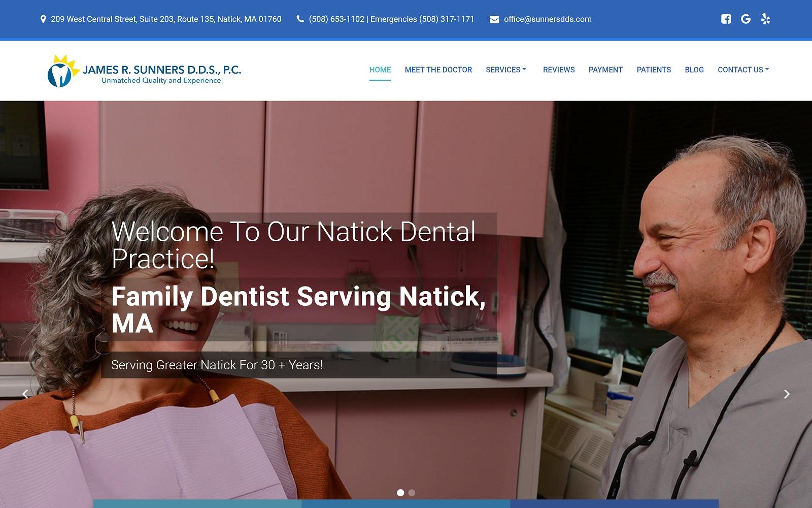Advance to the next slide arrow
The height and width of the screenshot is (508, 812).
pyautogui.click(x=787, y=394)
